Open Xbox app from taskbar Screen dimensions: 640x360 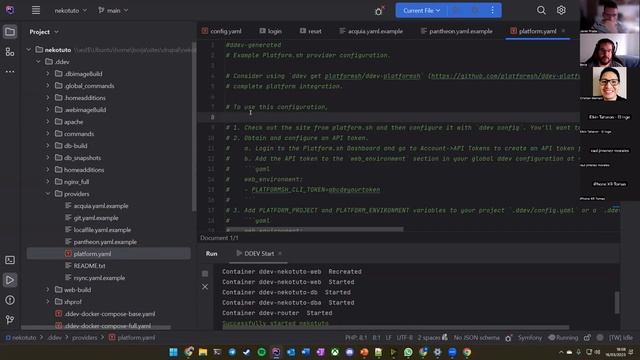[x=335, y=352]
